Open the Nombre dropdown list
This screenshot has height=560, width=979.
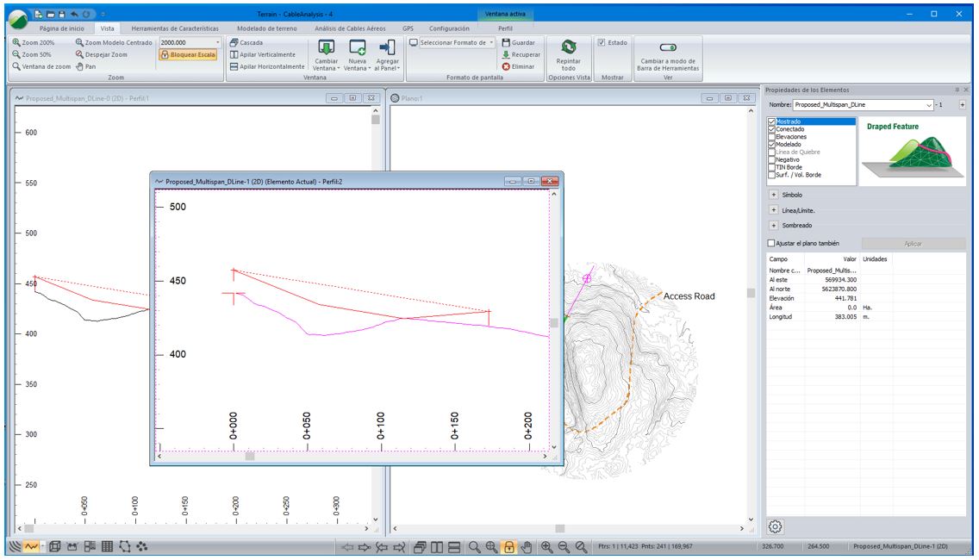(x=929, y=104)
